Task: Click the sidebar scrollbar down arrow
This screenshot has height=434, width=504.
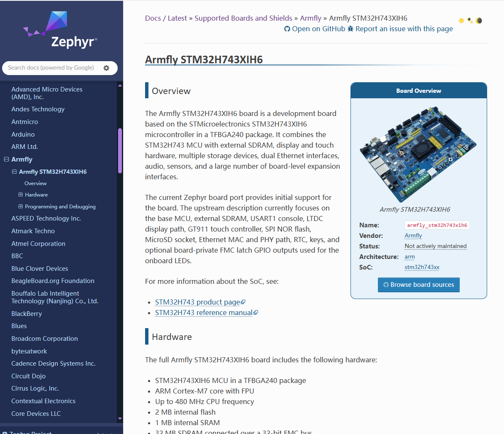Action: point(120,418)
